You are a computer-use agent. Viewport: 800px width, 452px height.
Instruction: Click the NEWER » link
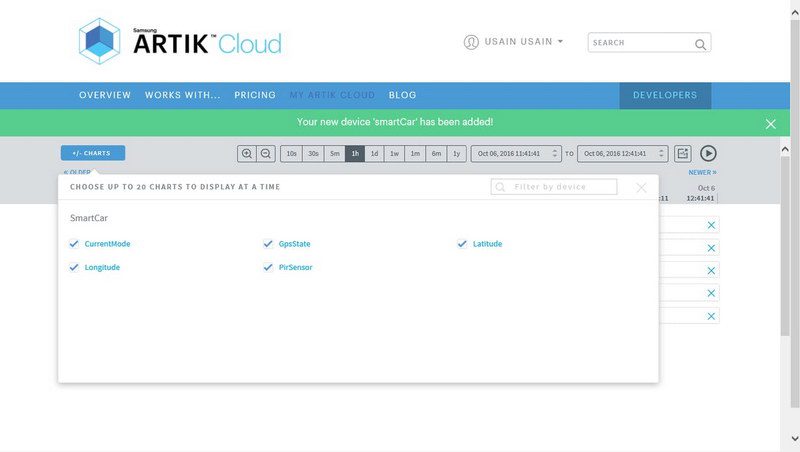coord(702,172)
